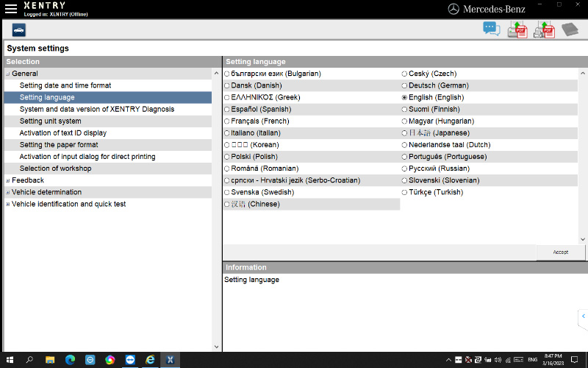Select Türkçe (Turkish) radio button
588x368 pixels.
pyautogui.click(x=404, y=192)
